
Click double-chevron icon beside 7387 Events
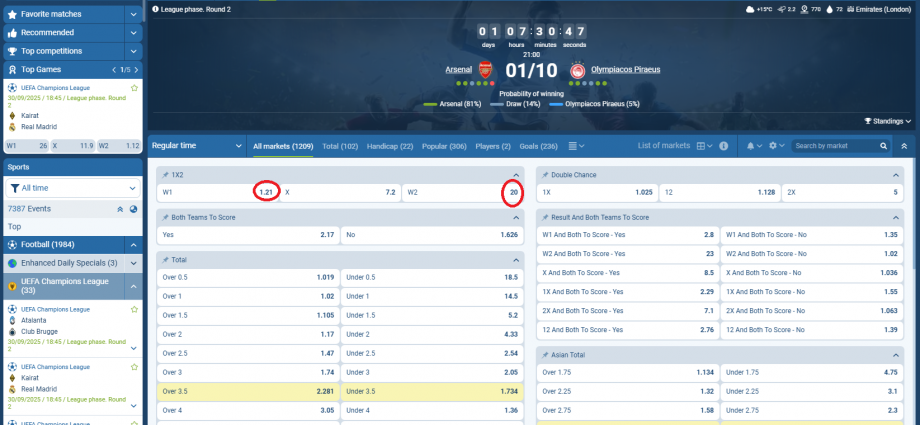[120, 209]
